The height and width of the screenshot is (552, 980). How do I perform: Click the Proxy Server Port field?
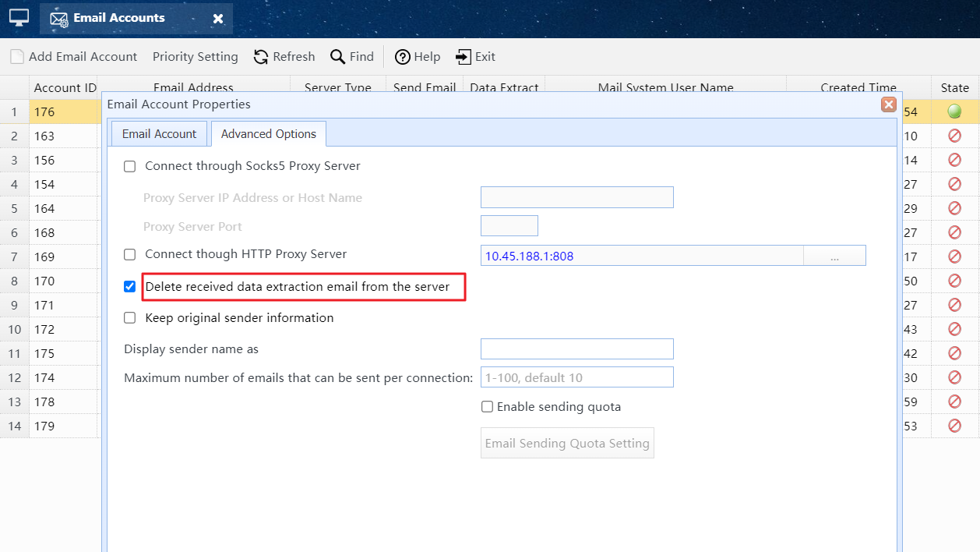509,226
